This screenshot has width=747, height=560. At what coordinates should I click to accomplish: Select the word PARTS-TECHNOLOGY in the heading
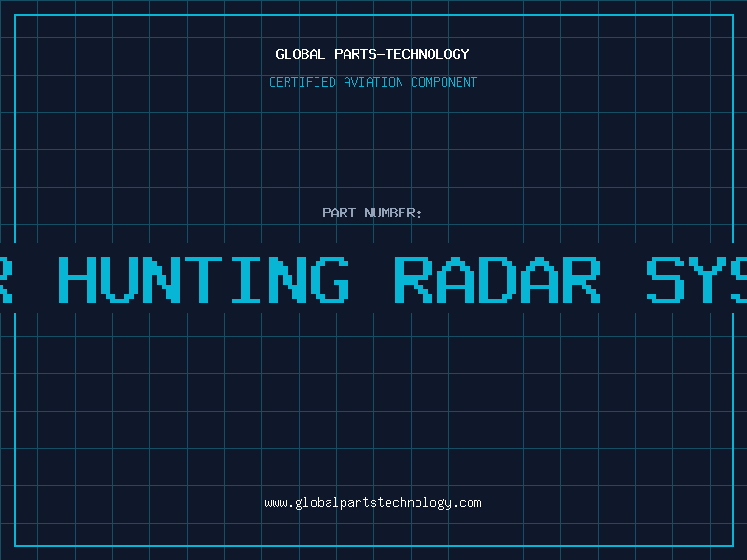click(402, 54)
